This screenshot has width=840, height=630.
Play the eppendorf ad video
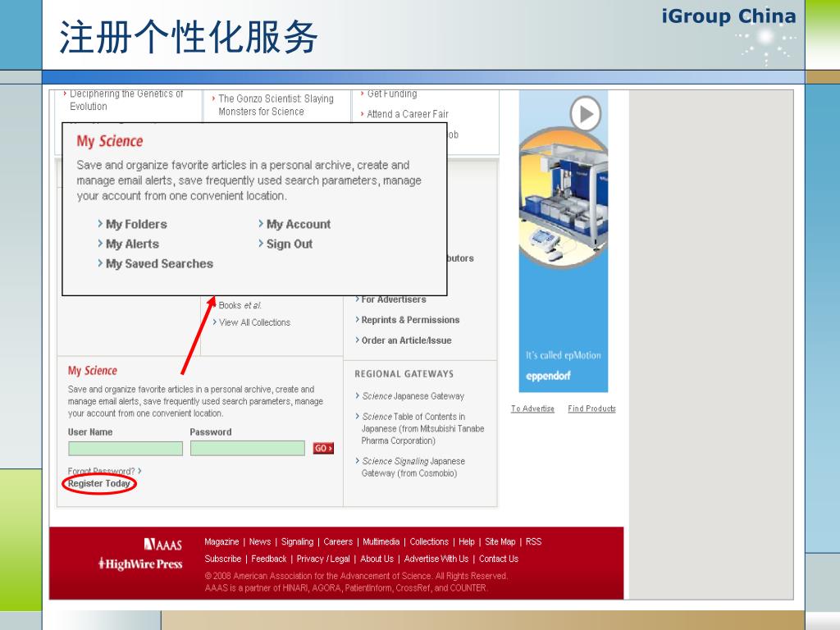click(x=586, y=113)
